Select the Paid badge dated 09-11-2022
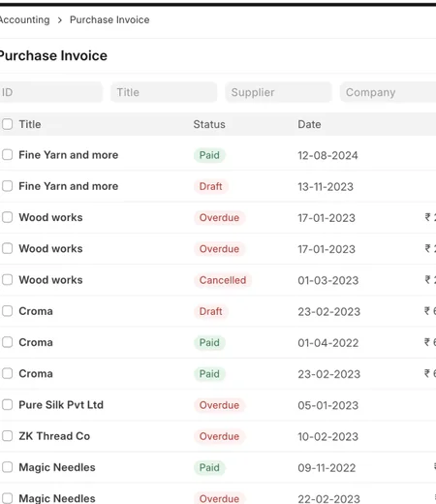436x504 pixels. point(209,467)
